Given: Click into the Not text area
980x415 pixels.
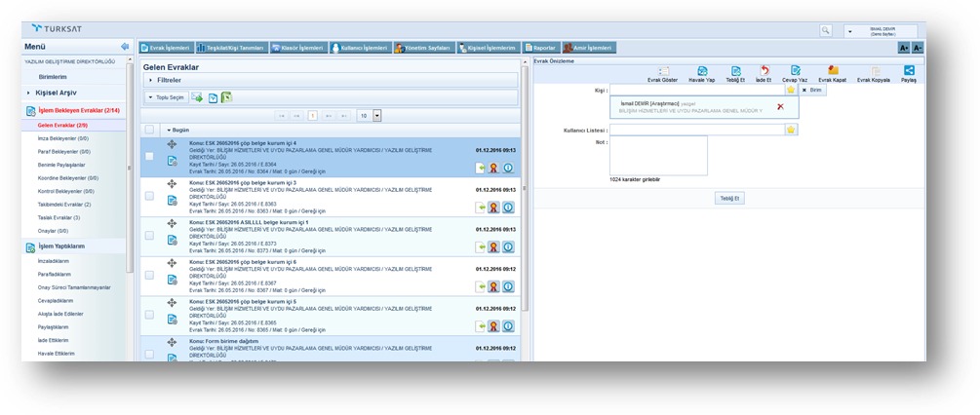Looking at the screenshot, I should click(x=658, y=156).
